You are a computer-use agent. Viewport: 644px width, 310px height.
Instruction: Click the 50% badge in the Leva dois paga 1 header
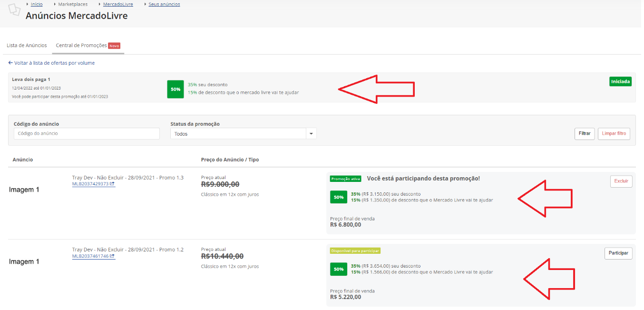(176, 89)
